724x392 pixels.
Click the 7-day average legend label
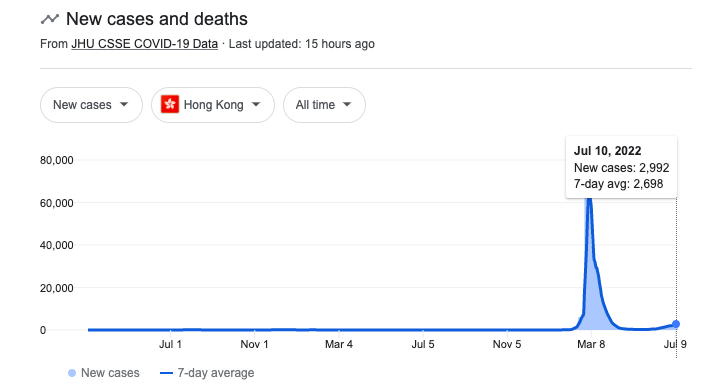point(216,373)
